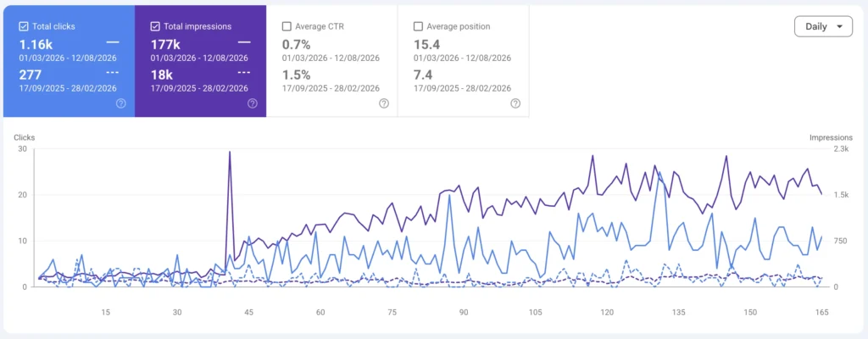Click the 0.7% average CTR value
The image size is (868, 339).
pyautogui.click(x=296, y=45)
